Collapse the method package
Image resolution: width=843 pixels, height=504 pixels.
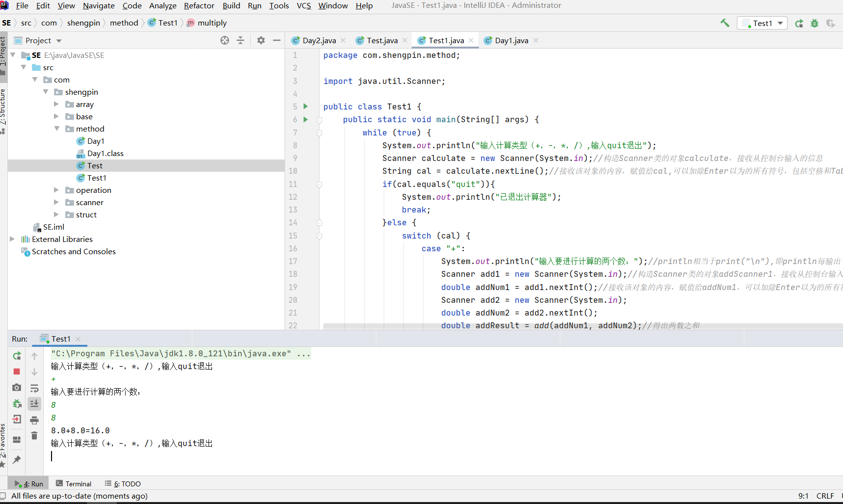(x=56, y=129)
